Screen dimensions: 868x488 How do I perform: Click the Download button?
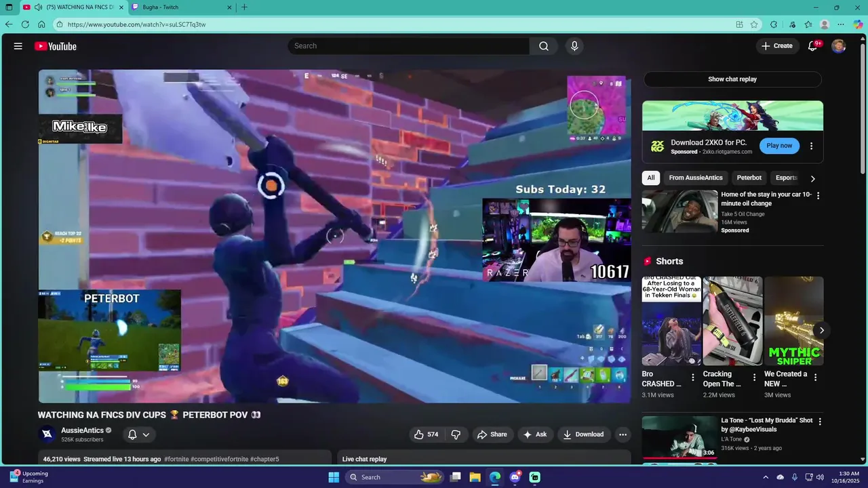(583, 434)
